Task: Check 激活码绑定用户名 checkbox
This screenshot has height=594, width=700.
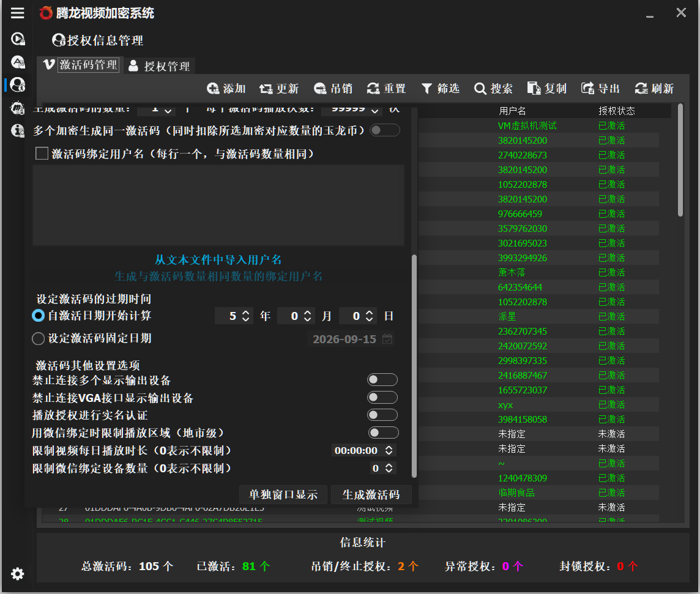Action: 42,154
